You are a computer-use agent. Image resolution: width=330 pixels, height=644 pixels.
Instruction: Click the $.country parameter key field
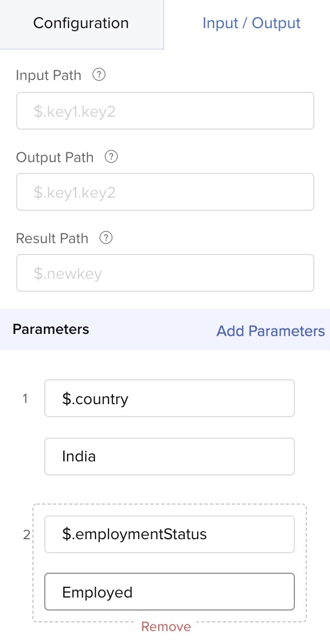pyautogui.click(x=169, y=399)
